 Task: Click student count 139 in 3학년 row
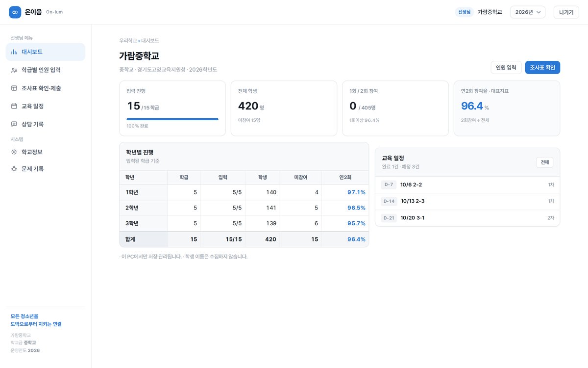click(x=271, y=224)
